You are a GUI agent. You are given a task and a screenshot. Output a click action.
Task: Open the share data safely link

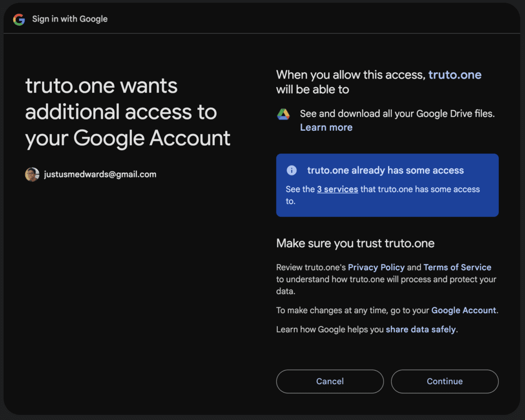(x=420, y=329)
